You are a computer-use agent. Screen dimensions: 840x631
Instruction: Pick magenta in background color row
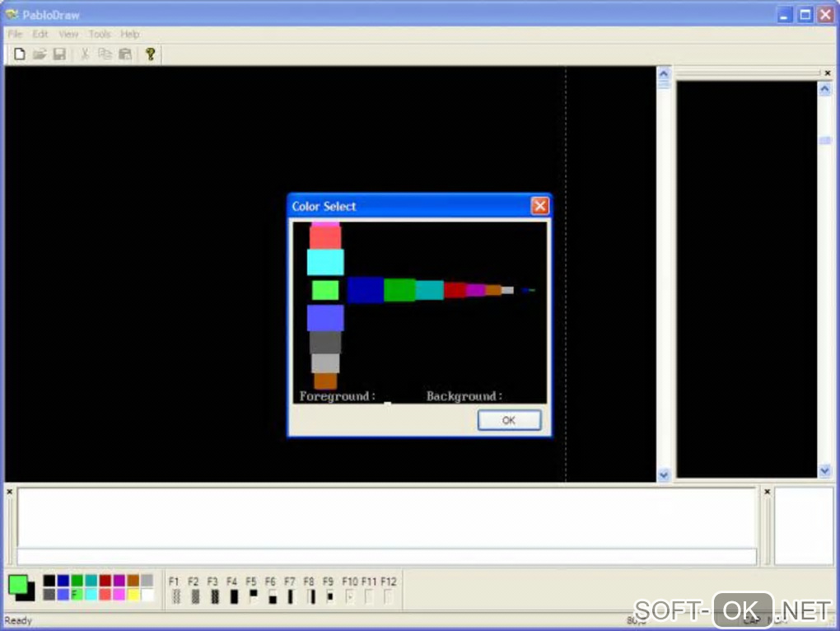click(x=476, y=290)
